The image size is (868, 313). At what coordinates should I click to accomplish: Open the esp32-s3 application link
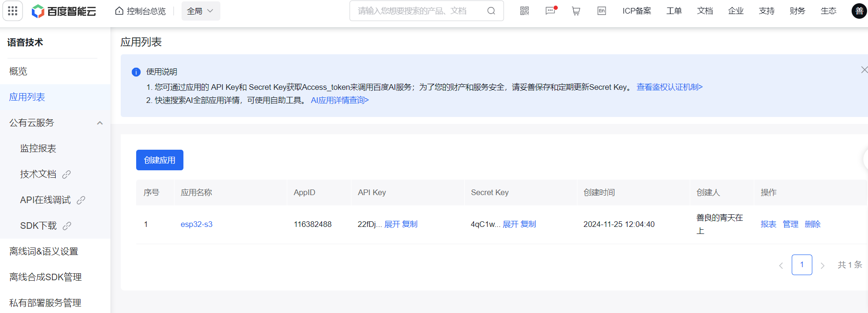[197, 224]
